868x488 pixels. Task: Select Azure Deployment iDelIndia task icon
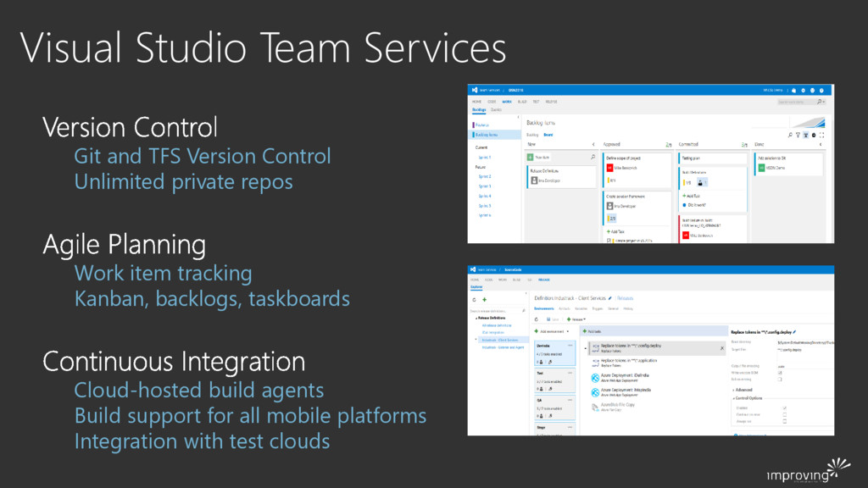click(595, 377)
